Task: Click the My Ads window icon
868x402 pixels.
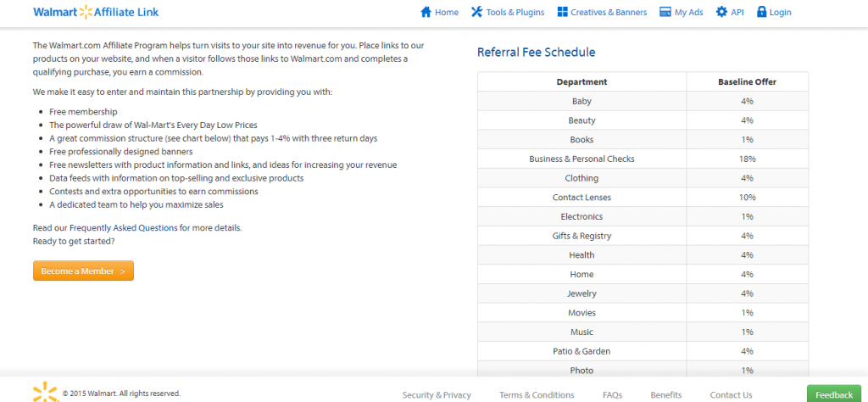Action: (665, 12)
